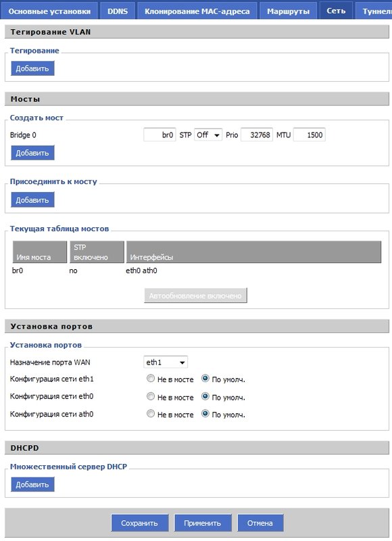Screen dimensions: 392x541
Task: Click the MTU 1500 input field
Action: click(x=310, y=135)
